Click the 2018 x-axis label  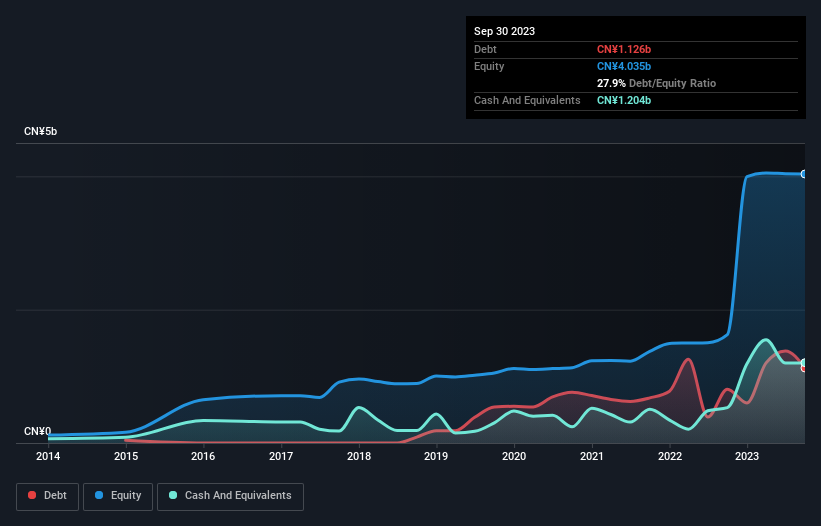pyautogui.click(x=359, y=456)
